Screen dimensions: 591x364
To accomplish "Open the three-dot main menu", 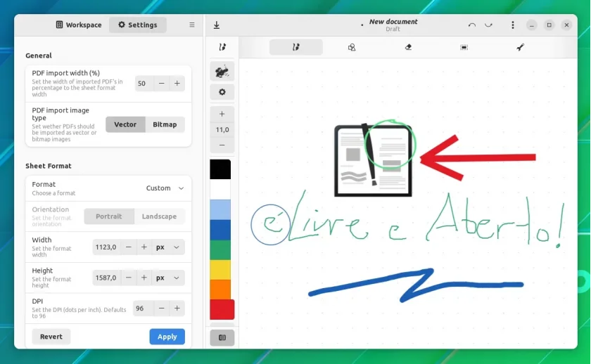I will [x=513, y=25].
